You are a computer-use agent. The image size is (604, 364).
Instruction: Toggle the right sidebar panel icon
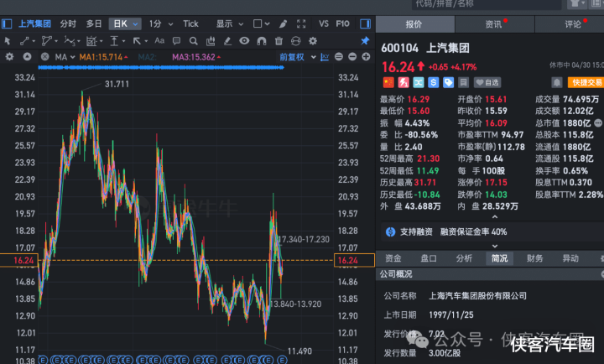point(365,23)
